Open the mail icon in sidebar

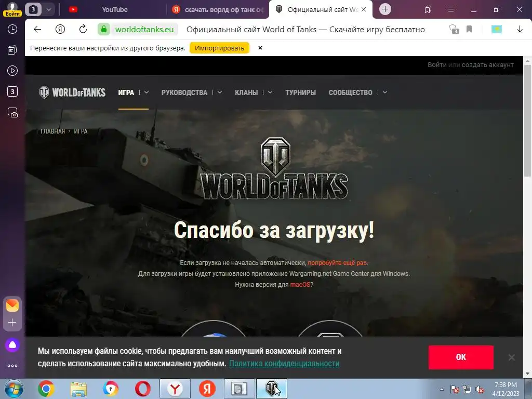click(12, 305)
